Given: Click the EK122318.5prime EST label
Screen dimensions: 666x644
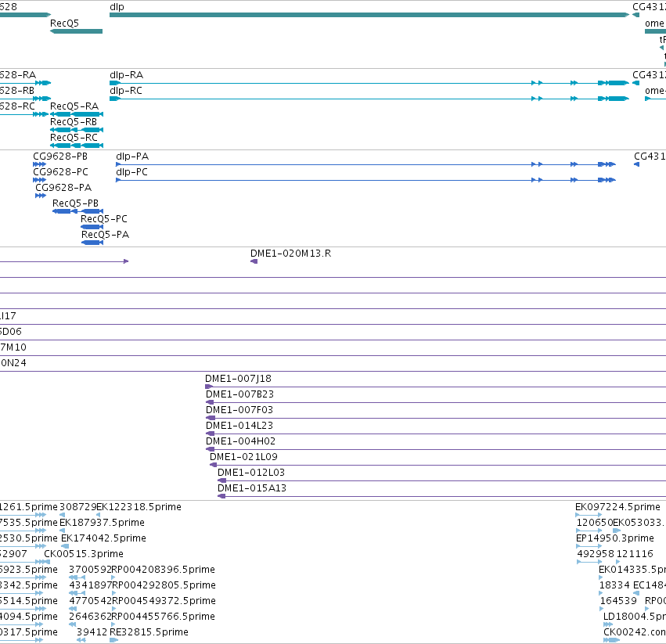Looking at the screenshot, I should 139,507.
